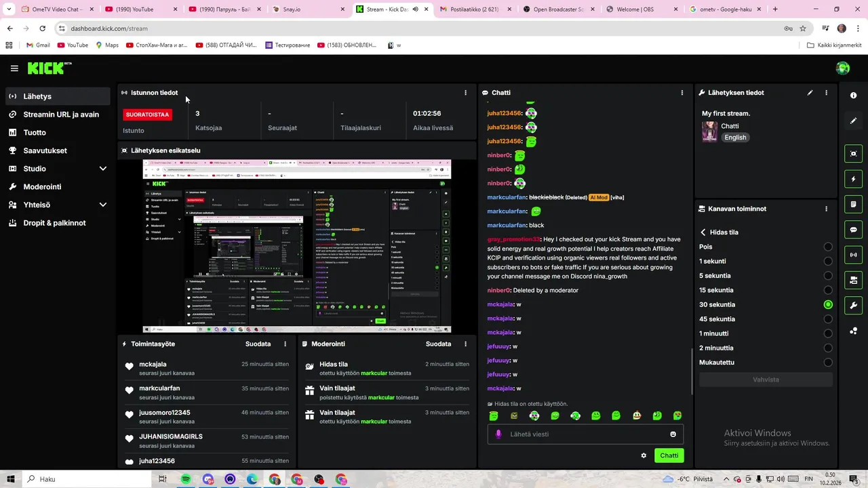This screenshot has width=868, height=488.
Task: Toggle the broadcast signal widget in the right rail
Action: point(854,255)
